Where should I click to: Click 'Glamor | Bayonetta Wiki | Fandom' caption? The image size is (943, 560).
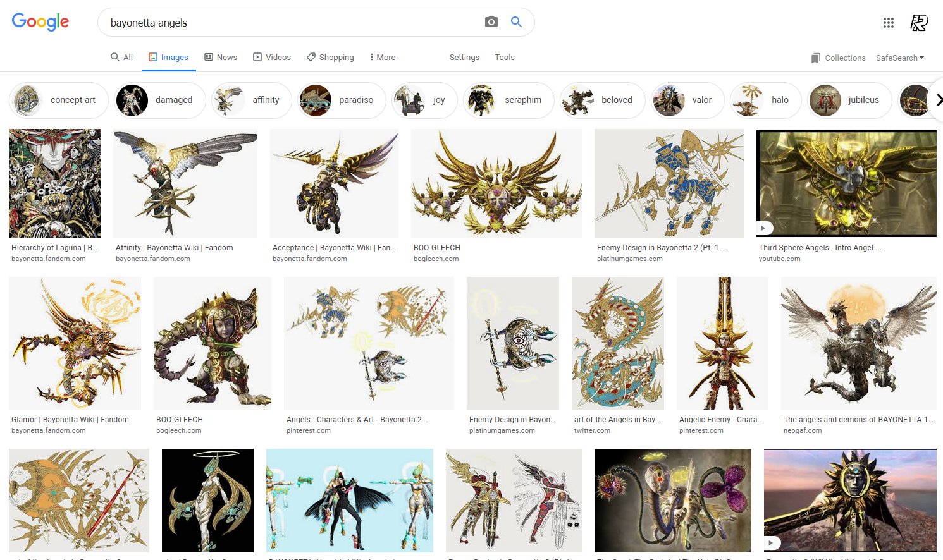click(70, 420)
